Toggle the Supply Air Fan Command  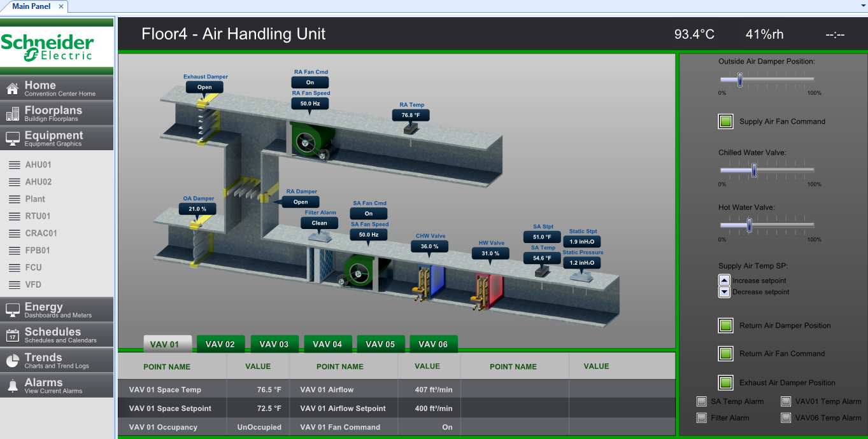tap(725, 122)
